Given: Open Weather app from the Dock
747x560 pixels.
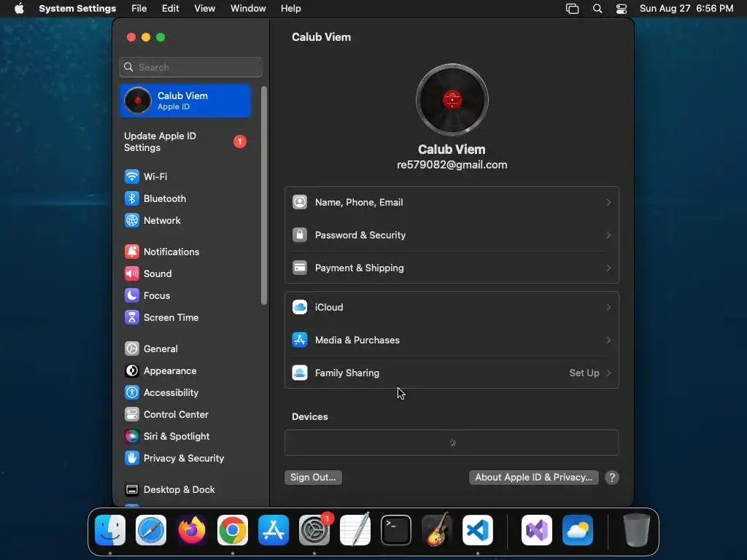Looking at the screenshot, I should [x=578, y=530].
